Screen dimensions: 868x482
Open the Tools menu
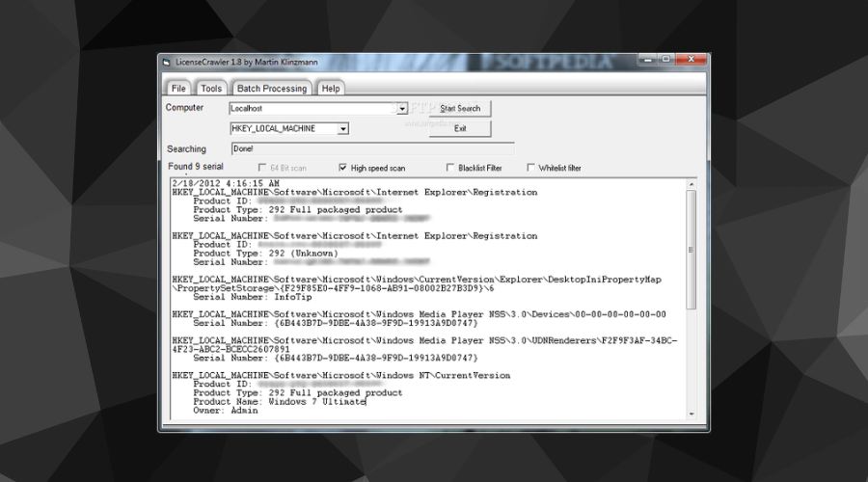coord(211,89)
